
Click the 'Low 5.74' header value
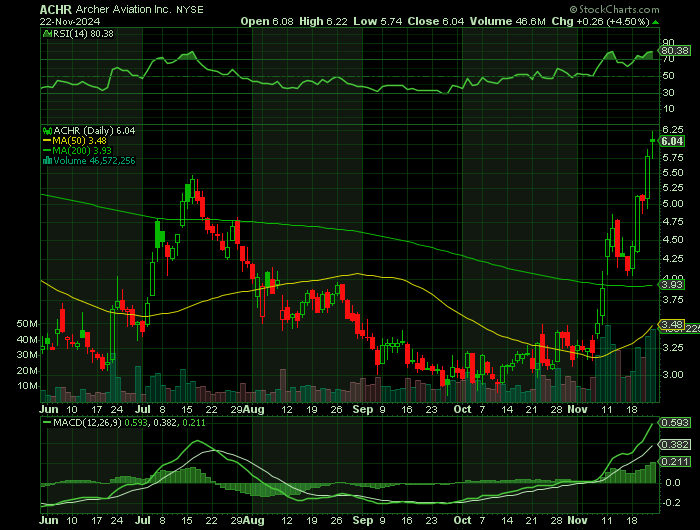click(378, 21)
